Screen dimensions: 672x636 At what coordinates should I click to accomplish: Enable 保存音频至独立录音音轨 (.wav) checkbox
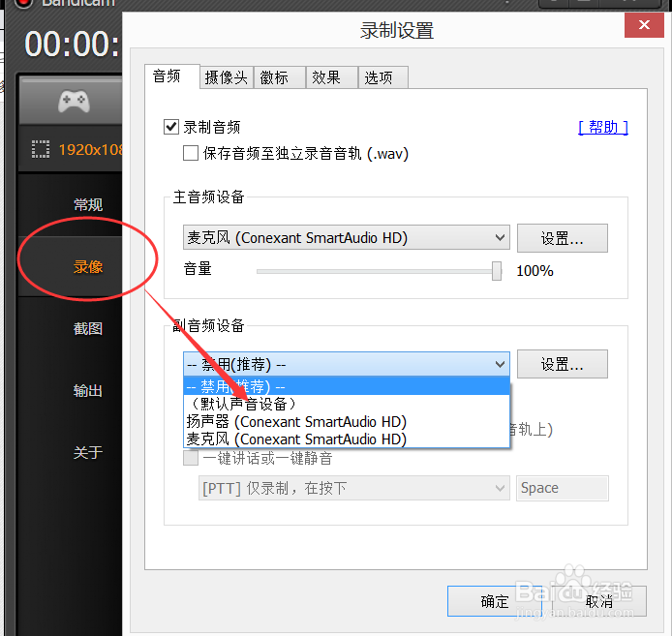pos(191,153)
